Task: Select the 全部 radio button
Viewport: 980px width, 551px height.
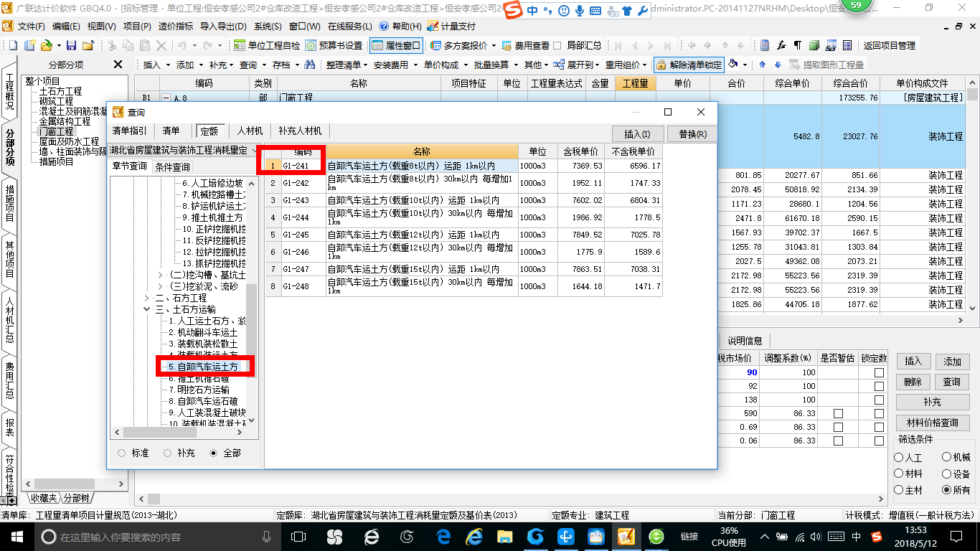Action: coord(213,453)
